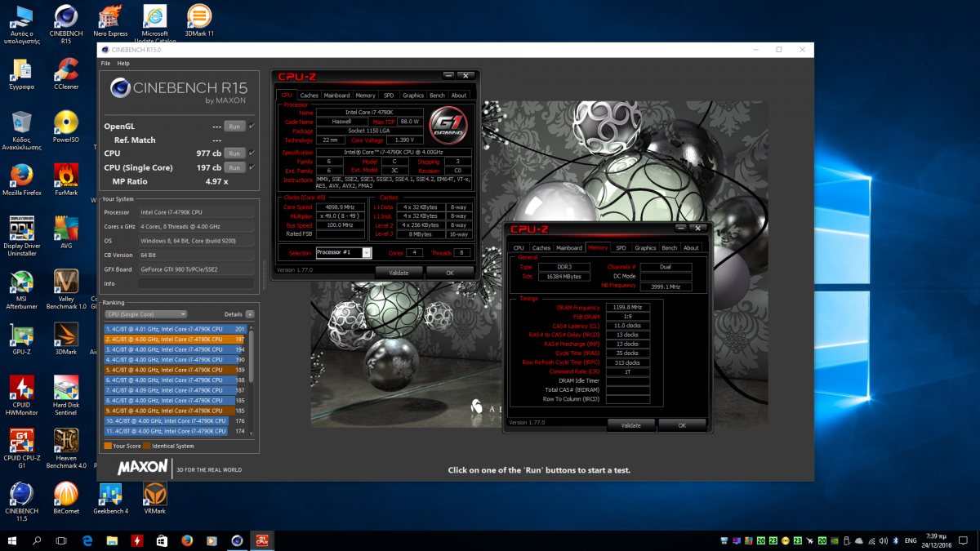Open About tab in CPU-Z Memory window
The image size is (980, 551).
691,247
